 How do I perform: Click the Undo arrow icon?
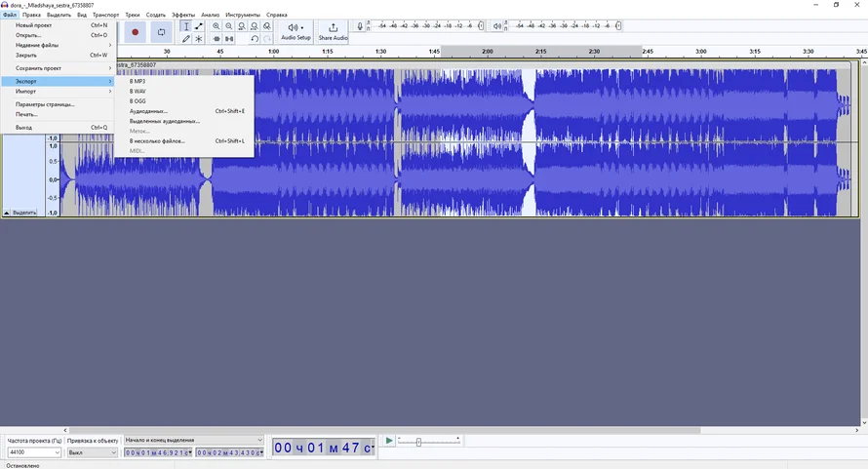point(255,39)
